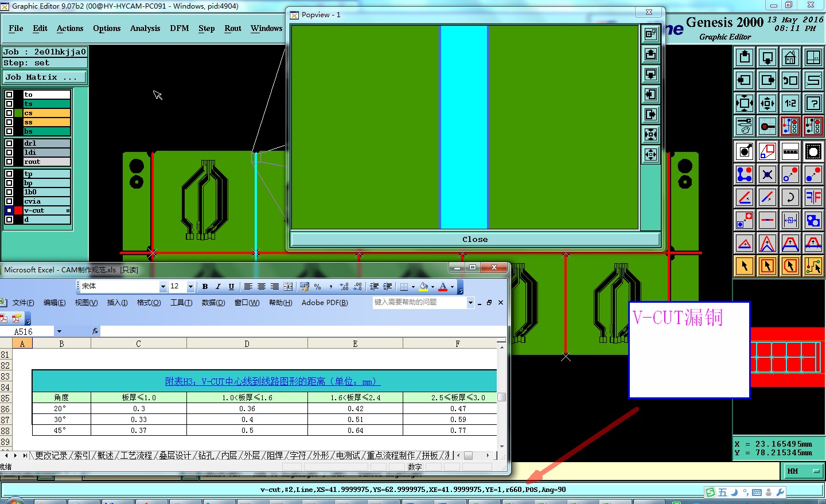Click Excel vertical scrollbar down arrow
Viewport: 826px width, 504px height.
pyautogui.click(x=502, y=446)
